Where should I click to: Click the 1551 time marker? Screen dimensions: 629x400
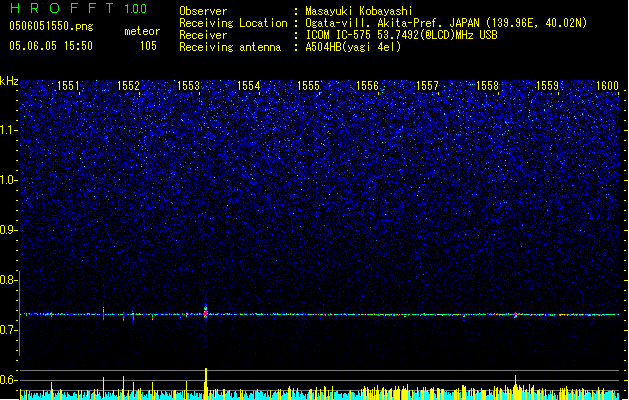point(68,86)
